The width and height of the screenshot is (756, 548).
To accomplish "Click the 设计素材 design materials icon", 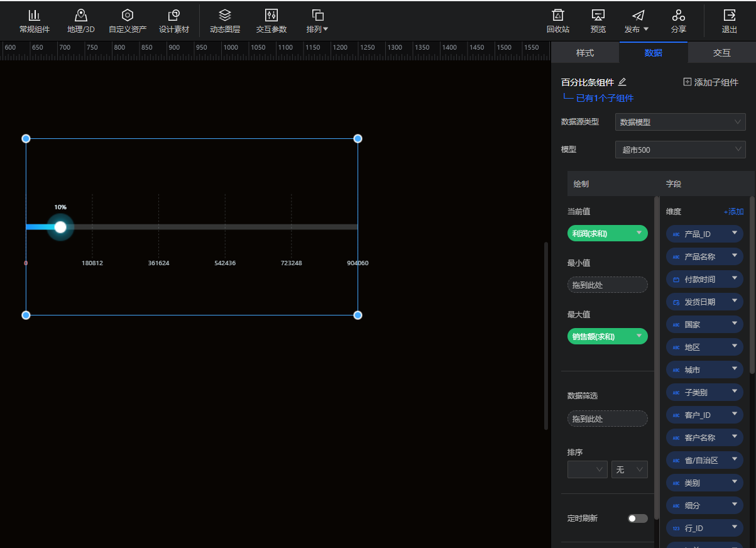I will 174,15.
